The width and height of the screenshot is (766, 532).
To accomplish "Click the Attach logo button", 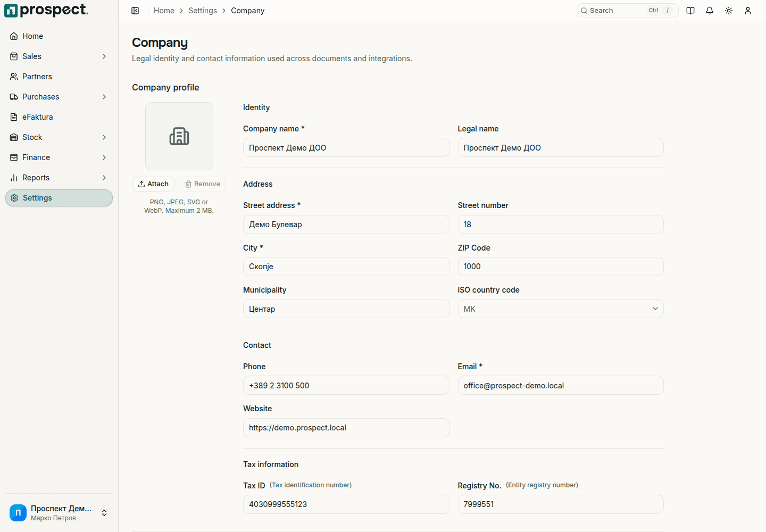I will coord(153,184).
